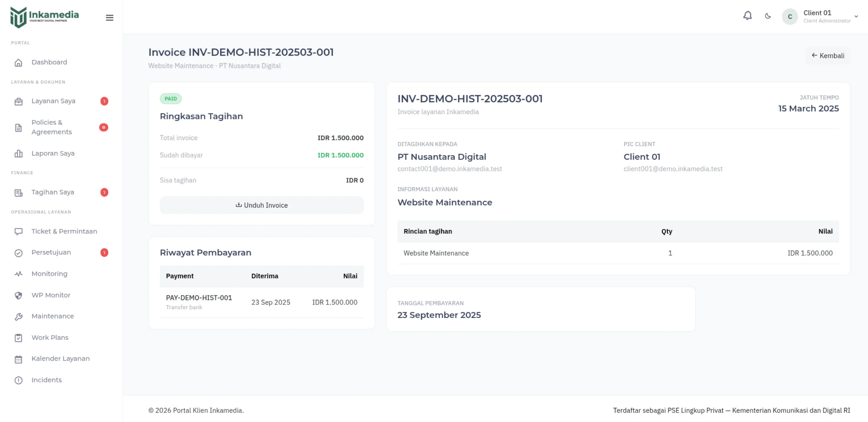Toggle the sidebar hamburger menu icon
Viewport: 868px width, 422px height.
109,18
